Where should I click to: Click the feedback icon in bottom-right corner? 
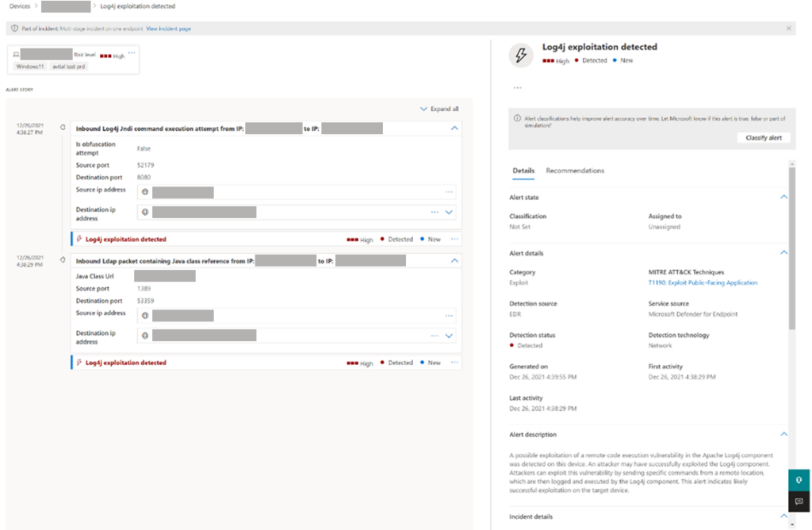tap(799, 501)
